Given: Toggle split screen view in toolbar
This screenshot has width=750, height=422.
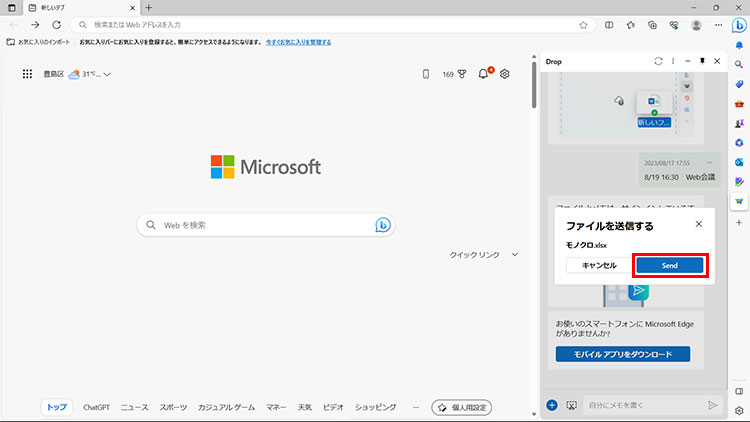Looking at the screenshot, I should [x=608, y=25].
